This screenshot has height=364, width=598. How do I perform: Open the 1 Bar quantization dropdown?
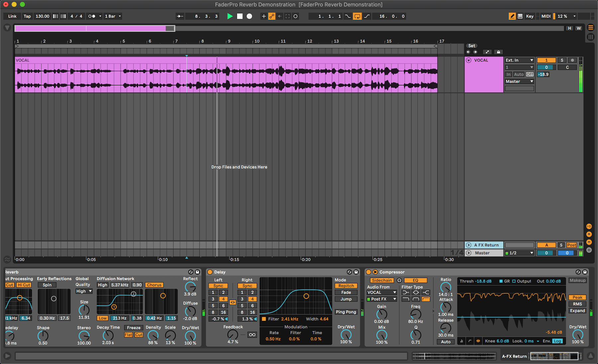[113, 16]
